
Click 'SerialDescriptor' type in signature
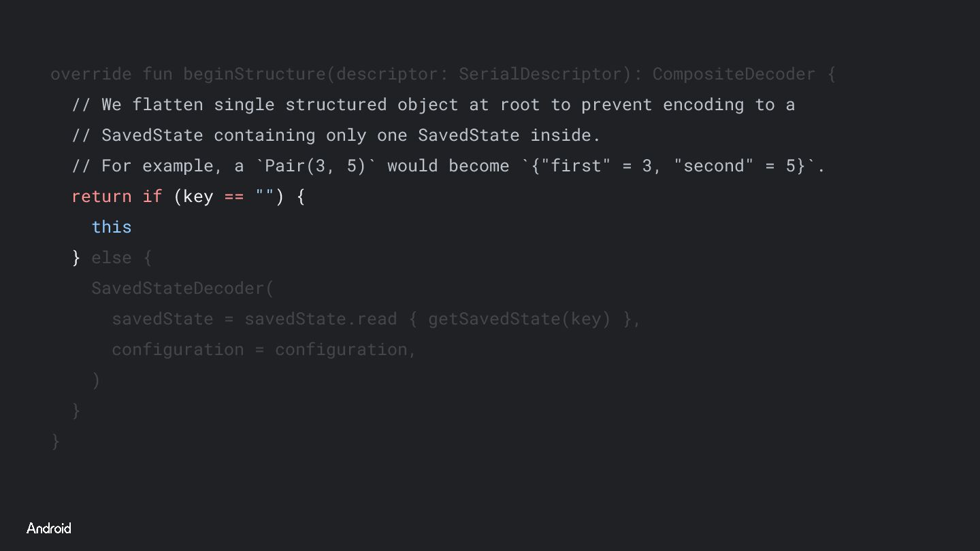click(540, 74)
